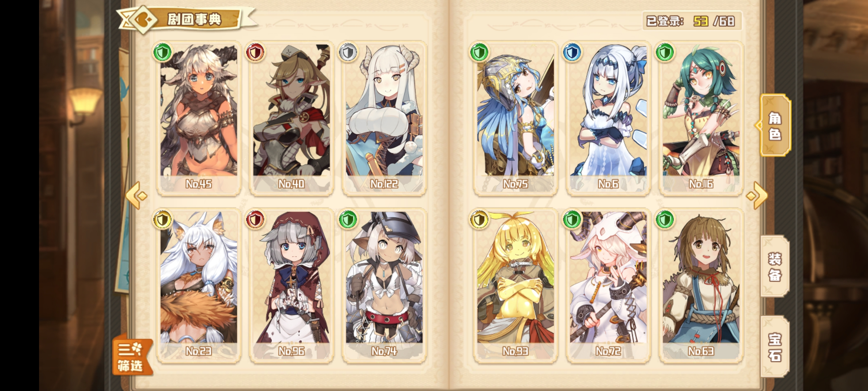Click the red shield icon on card No.96
The width and height of the screenshot is (868, 391).
click(255, 219)
